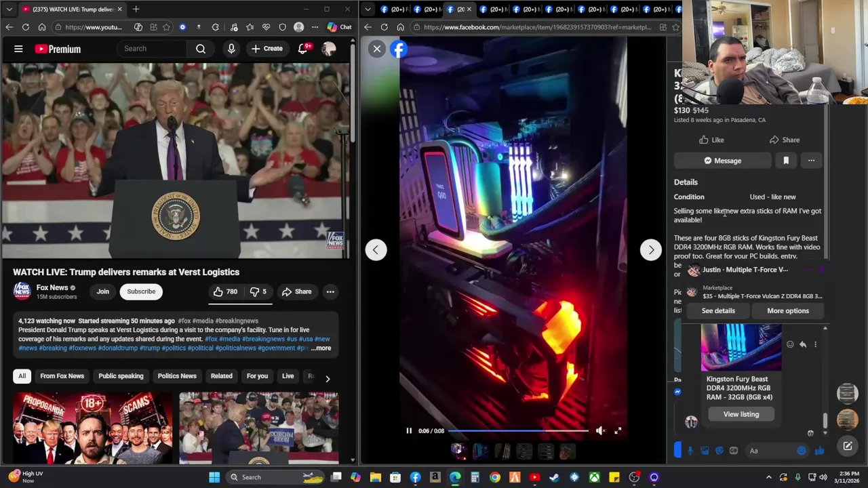Open a new tab in YouTube window
This screenshot has width=868, height=488.
coord(136,9)
